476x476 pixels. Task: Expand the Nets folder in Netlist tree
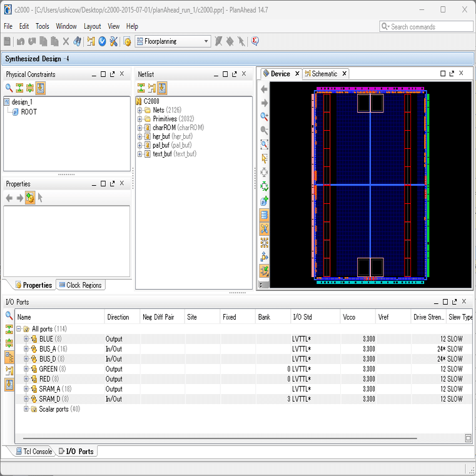coord(139,110)
